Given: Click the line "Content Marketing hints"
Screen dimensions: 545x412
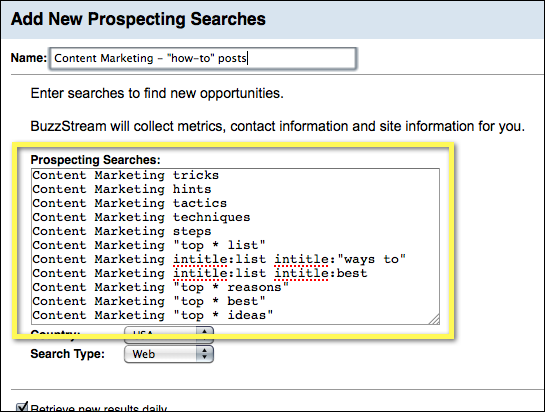Looking at the screenshot, I should click(x=122, y=189).
